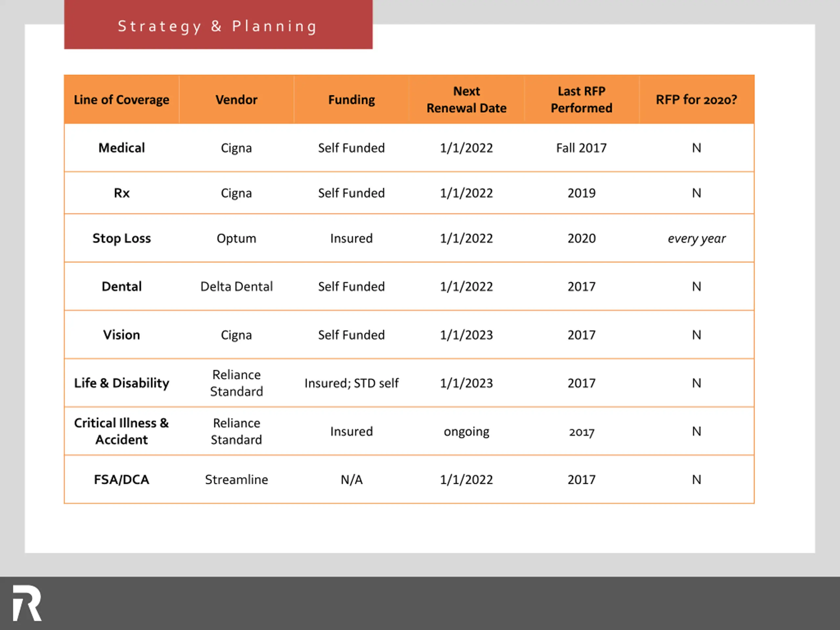The image size is (840, 630).
Task: Click the Rx row label
Action: pyautogui.click(x=121, y=193)
